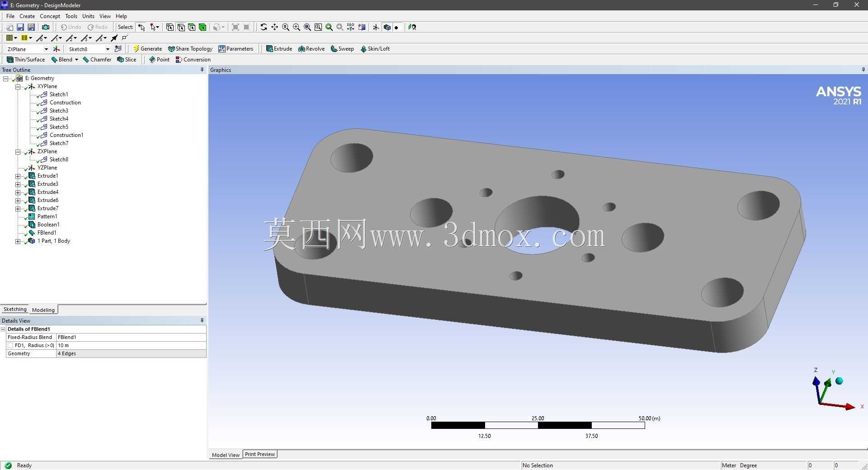Screen dimensions: 868x470
Task: Set the Isometric view via ISO icon
Action: tap(351, 27)
